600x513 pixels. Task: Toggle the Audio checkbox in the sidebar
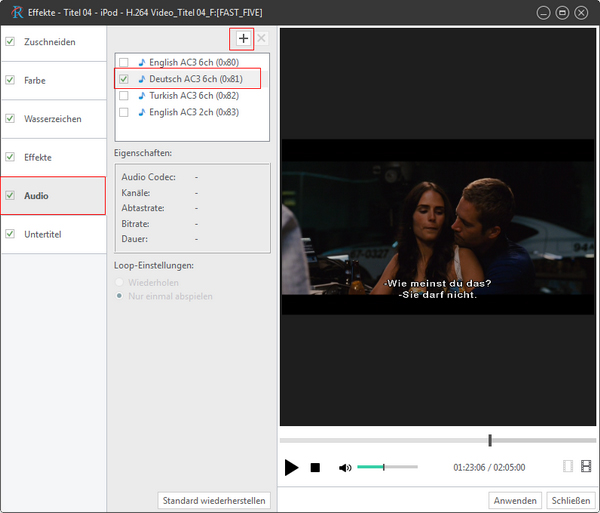pos(10,195)
